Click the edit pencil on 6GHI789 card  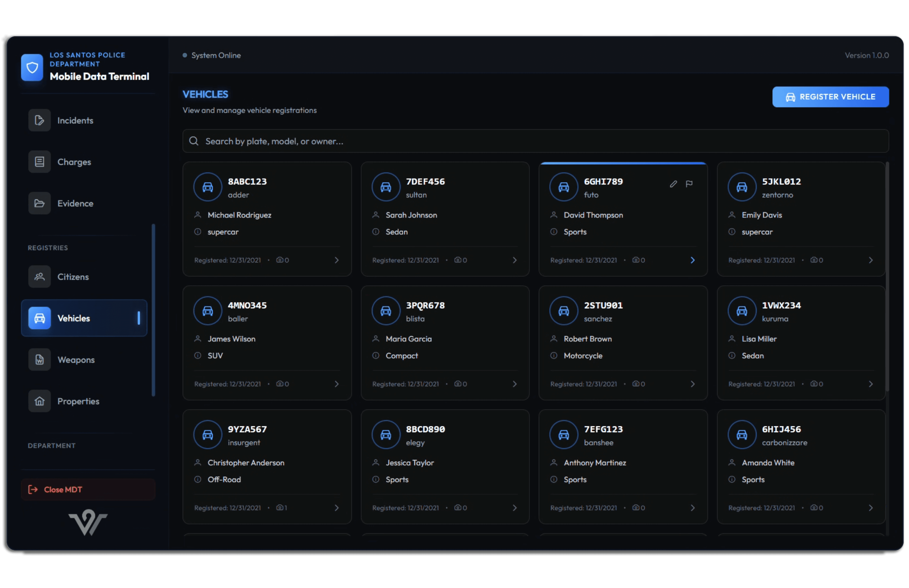coord(673,184)
